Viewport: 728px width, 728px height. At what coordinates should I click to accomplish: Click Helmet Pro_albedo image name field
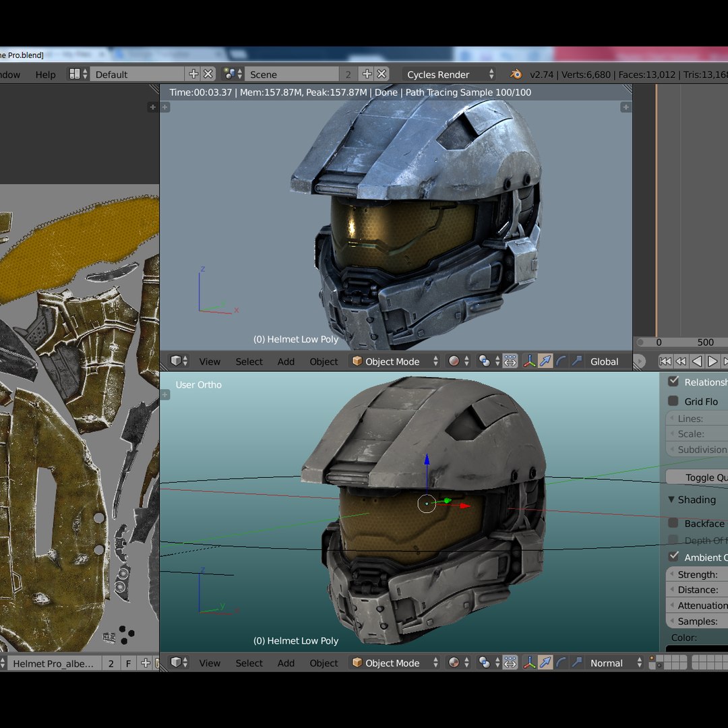(x=55, y=663)
